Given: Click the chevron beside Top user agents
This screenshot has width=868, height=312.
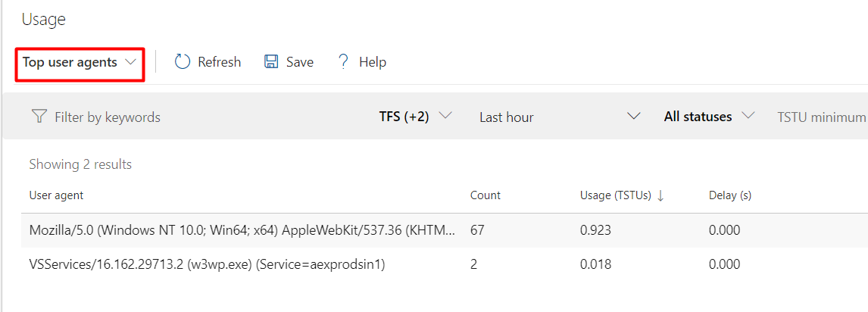Looking at the screenshot, I should 130,63.
